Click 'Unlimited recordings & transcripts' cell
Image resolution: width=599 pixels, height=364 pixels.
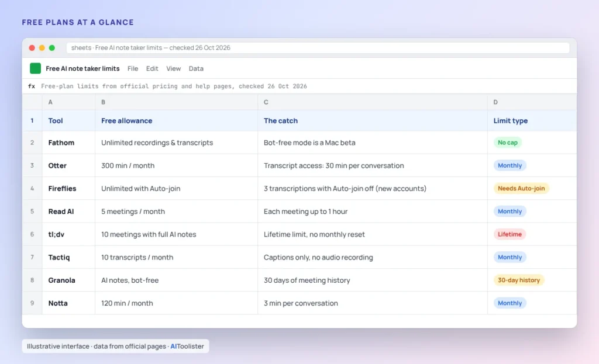[x=177, y=143]
